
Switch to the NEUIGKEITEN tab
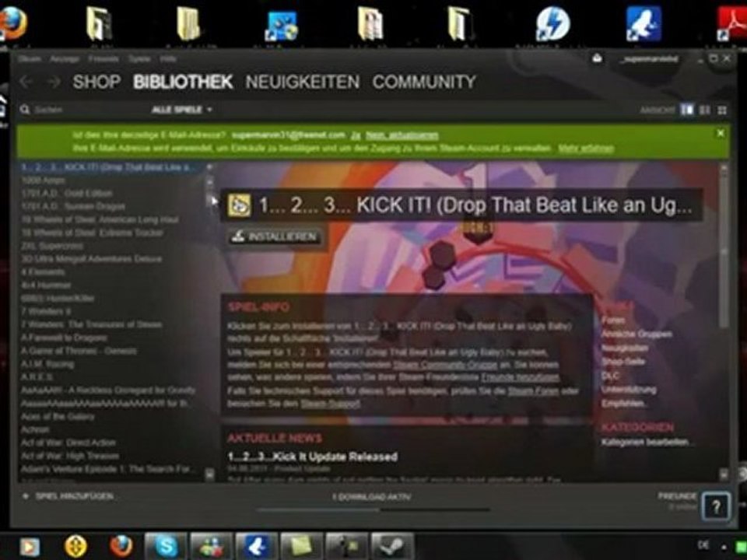point(303,82)
